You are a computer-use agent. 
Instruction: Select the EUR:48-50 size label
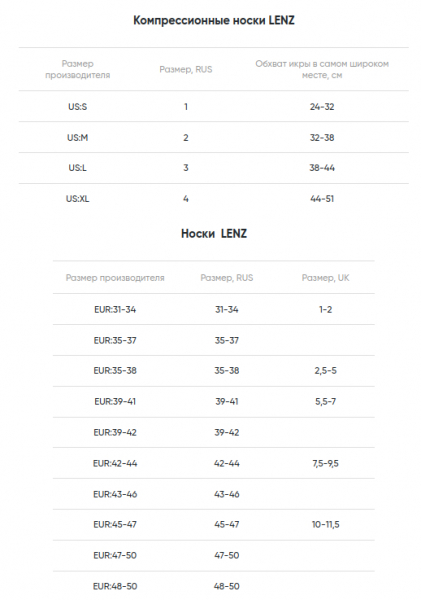(115, 586)
